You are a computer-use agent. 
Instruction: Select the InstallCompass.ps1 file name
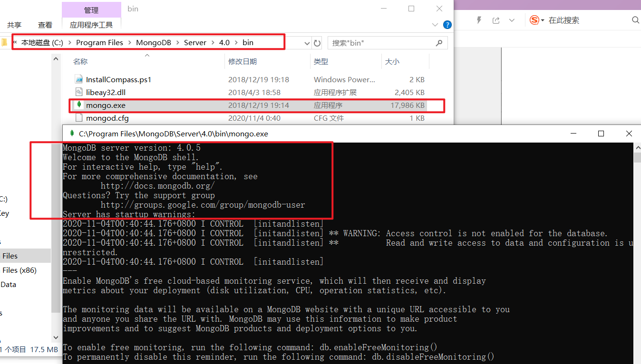[x=118, y=79]
